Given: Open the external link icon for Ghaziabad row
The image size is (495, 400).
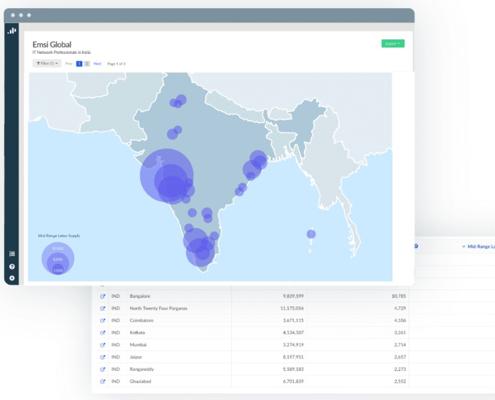Looking at the screenshot, I should [103, 381].
